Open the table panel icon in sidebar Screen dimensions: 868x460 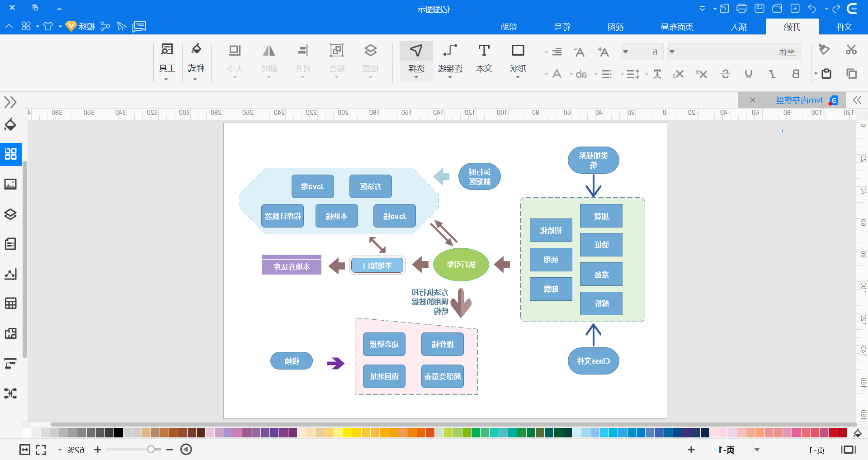coord(10,303)
